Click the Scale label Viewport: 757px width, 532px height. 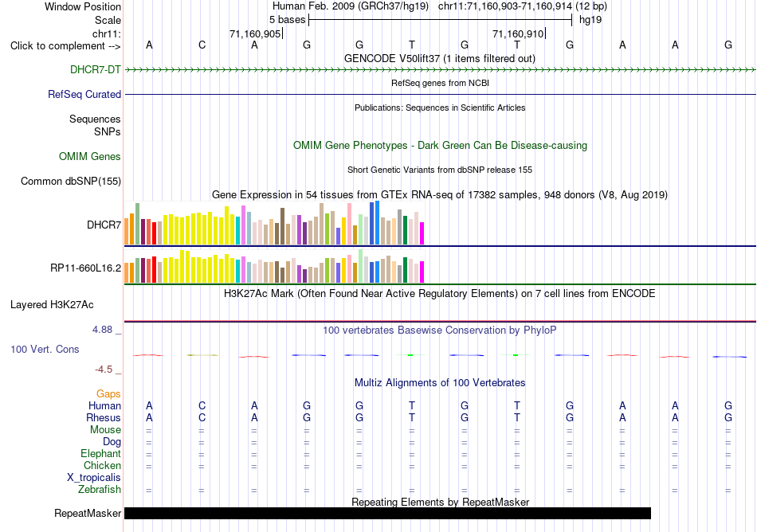coord(108,20)
